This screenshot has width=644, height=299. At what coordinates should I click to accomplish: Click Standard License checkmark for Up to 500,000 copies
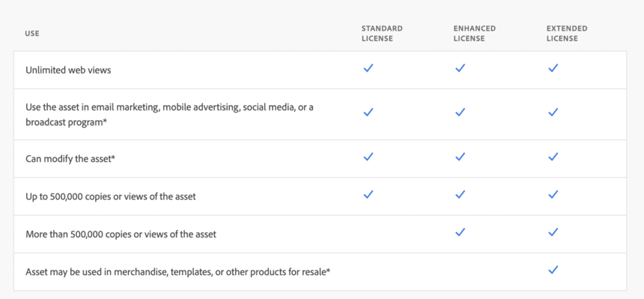[x=368, y=194]
